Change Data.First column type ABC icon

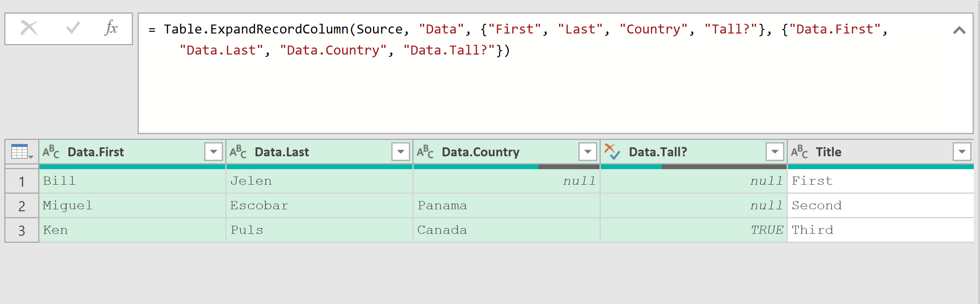coord(51,152)
